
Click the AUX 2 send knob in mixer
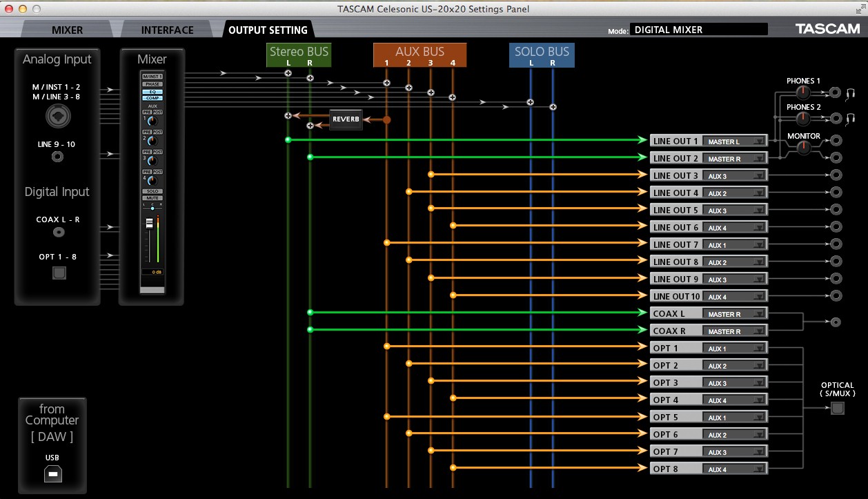(152, 141)
